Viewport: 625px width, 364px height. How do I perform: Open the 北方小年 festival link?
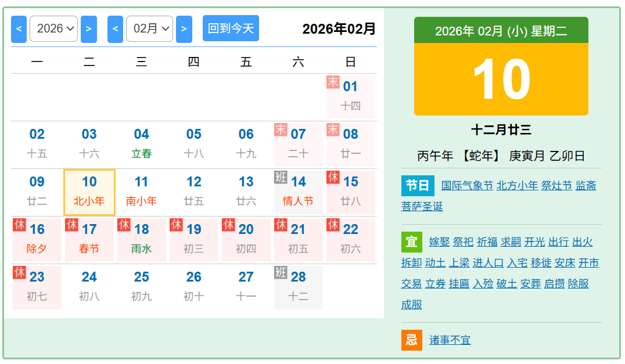(x=517, y=186)
